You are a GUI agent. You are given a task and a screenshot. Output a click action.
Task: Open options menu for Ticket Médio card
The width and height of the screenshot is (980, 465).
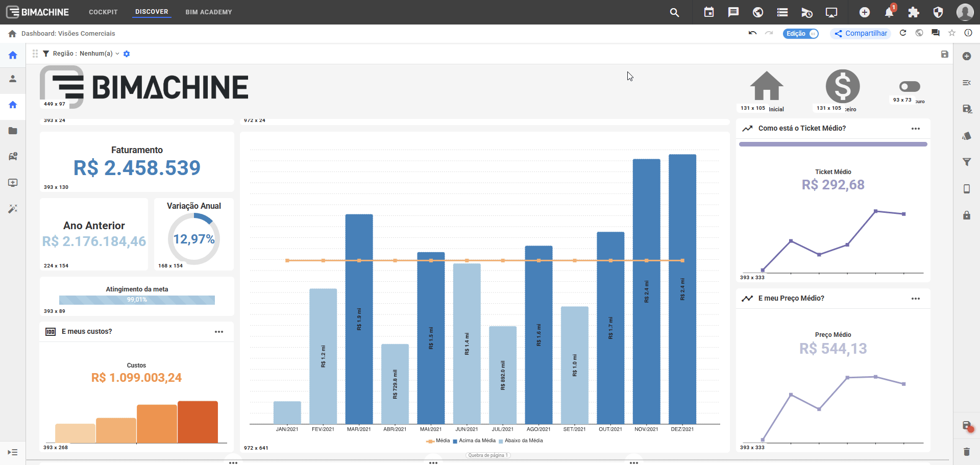(916, 129)
